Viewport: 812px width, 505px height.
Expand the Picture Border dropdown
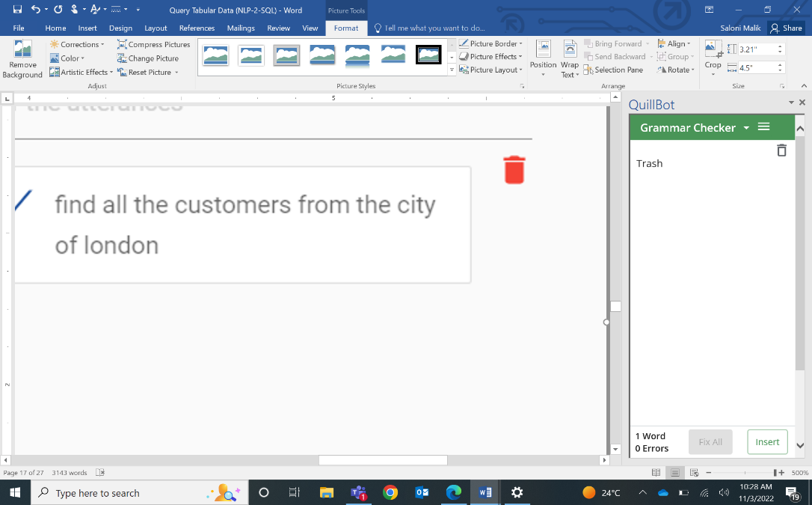click(491, 43)
